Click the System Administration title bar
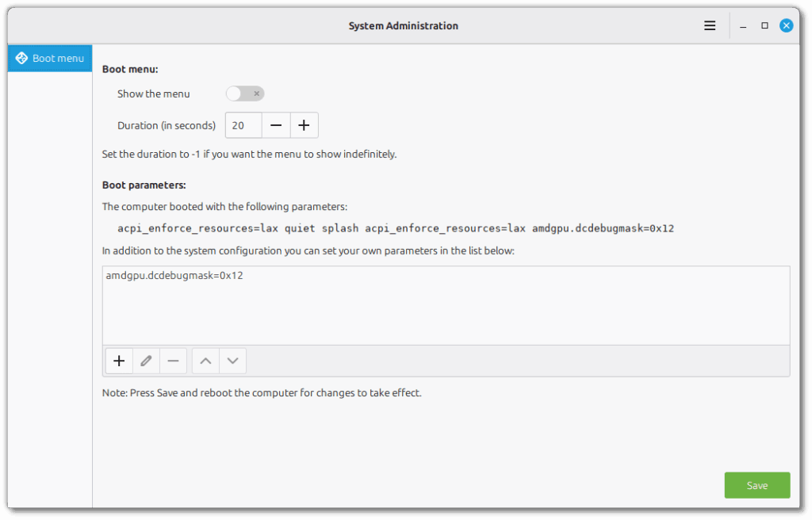 [x=404, y=25]
